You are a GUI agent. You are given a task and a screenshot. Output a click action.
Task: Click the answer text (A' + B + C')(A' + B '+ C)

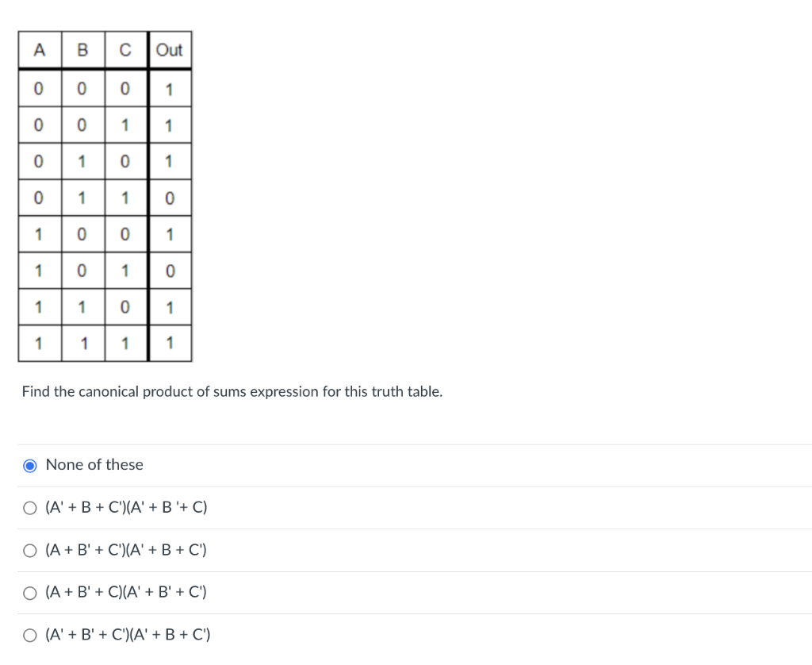coord(125,507)
